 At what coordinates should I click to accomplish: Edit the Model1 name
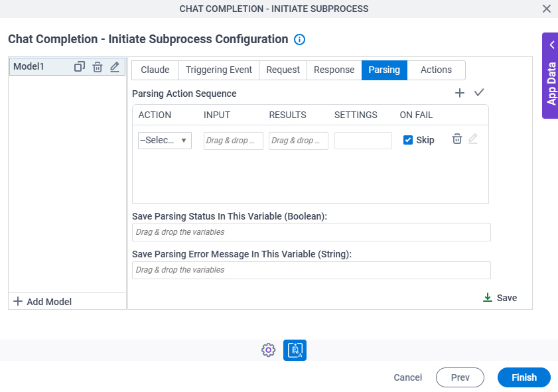point(115,66)
